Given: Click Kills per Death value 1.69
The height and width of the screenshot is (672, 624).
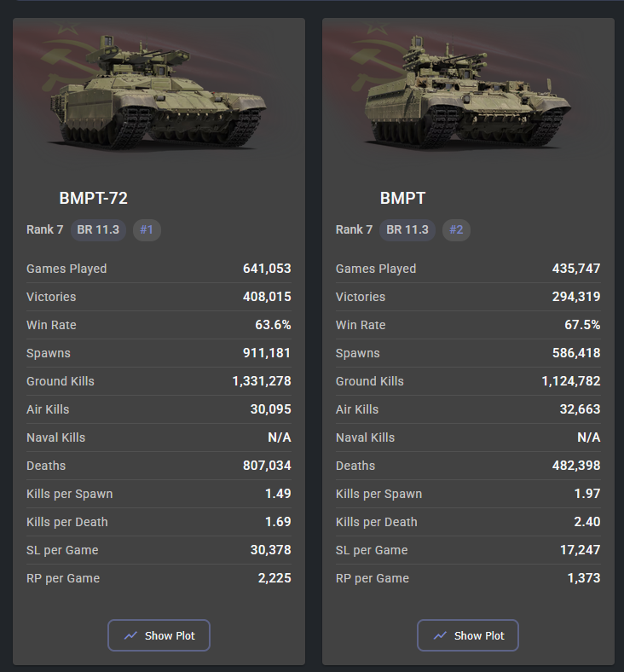Looking at the screenshot, I should 277,522.
